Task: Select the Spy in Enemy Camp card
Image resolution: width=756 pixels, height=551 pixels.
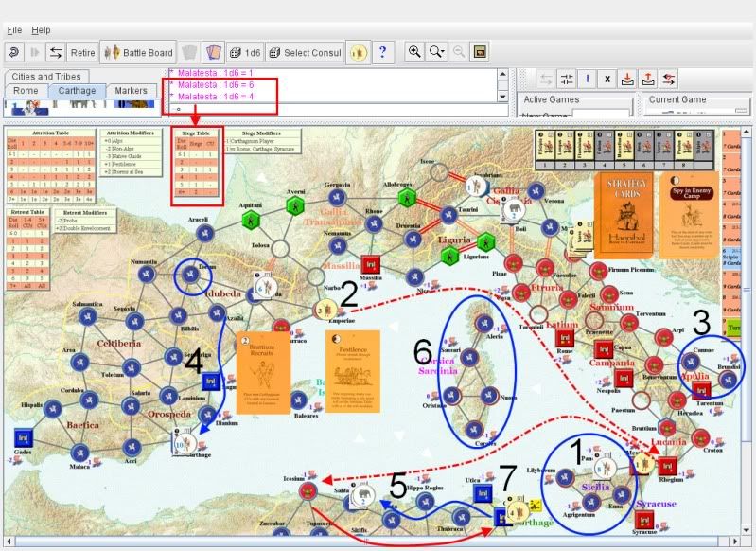Action: click(x=690, y=215)
